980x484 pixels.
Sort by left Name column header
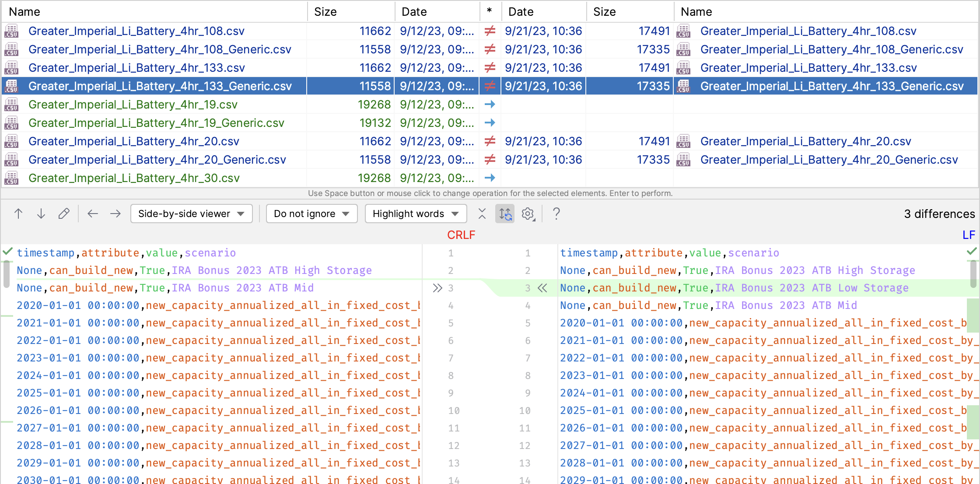[x=24, y=12]
